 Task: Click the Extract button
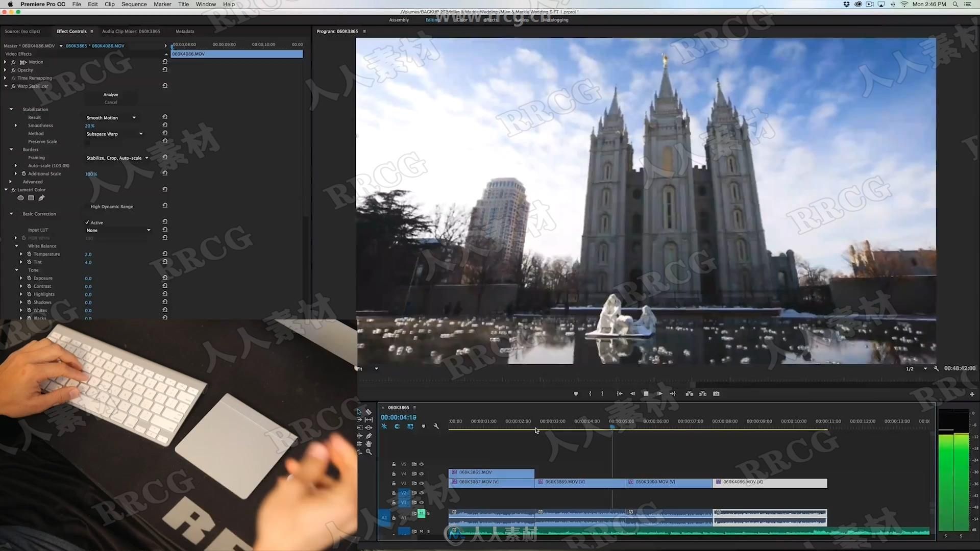703,394
